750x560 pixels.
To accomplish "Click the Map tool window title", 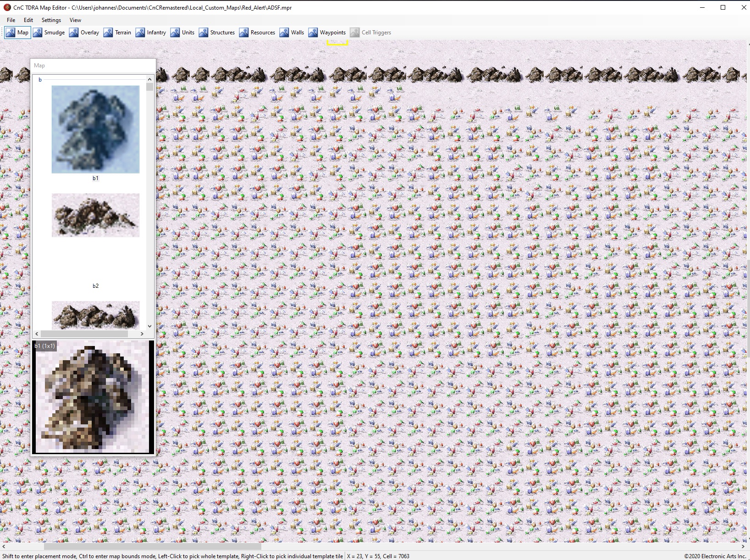I will point(39,66).
